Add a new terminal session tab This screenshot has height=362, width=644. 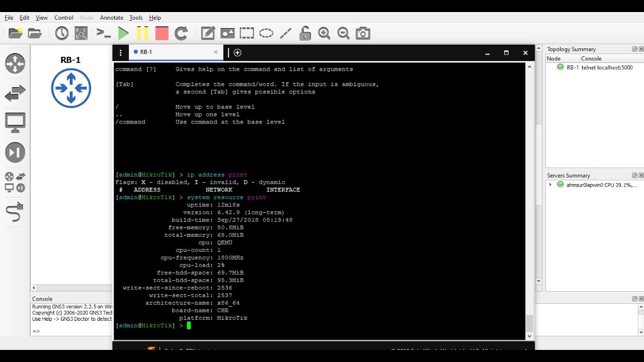(237, 52)
